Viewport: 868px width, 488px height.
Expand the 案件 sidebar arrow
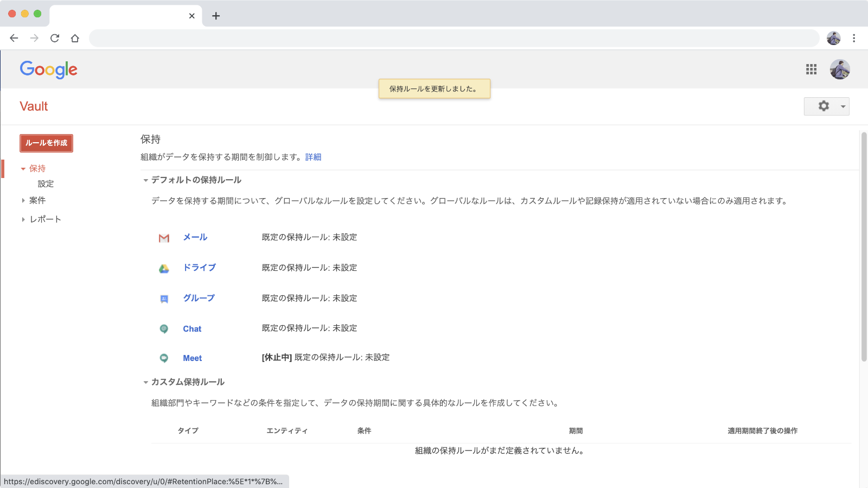[x=23, y=200]
